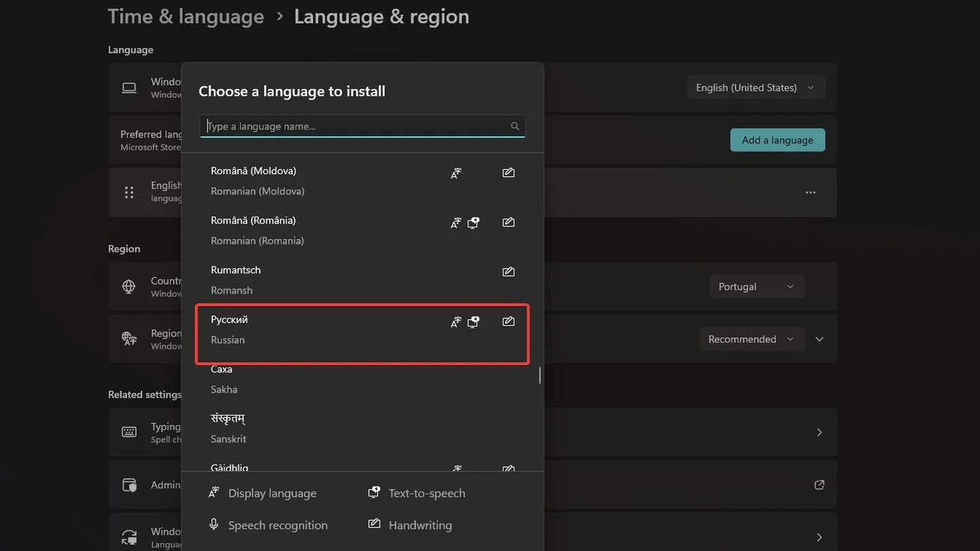980x551 pixels.
Task: Click the handwriting icon on the Russian row
Action: pos(508,321)
